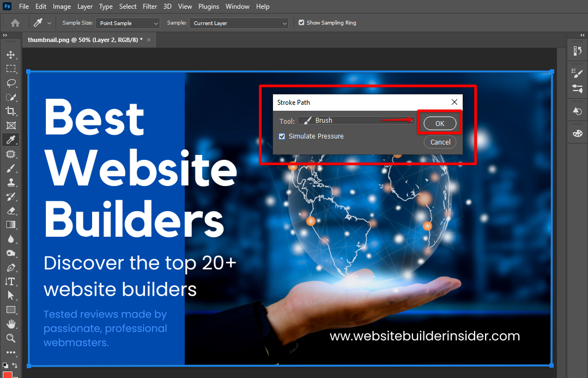The height and width of the screenshot is (378, 588).
Task: Select the Lasso tool
Action: click(x=10, y=83)
